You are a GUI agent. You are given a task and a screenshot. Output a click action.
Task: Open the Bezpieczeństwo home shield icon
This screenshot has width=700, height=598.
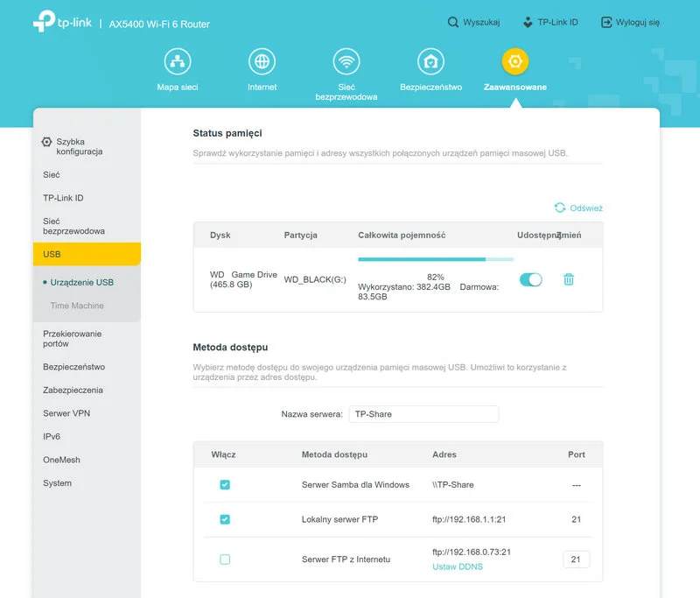click(x=430, y=62)
